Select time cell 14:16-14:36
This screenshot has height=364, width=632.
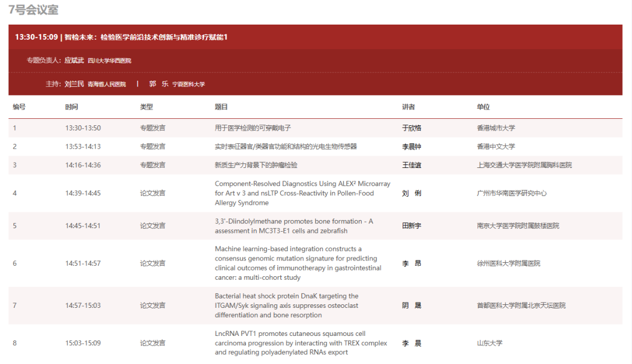pyautogui.click(x=83, y=165)
